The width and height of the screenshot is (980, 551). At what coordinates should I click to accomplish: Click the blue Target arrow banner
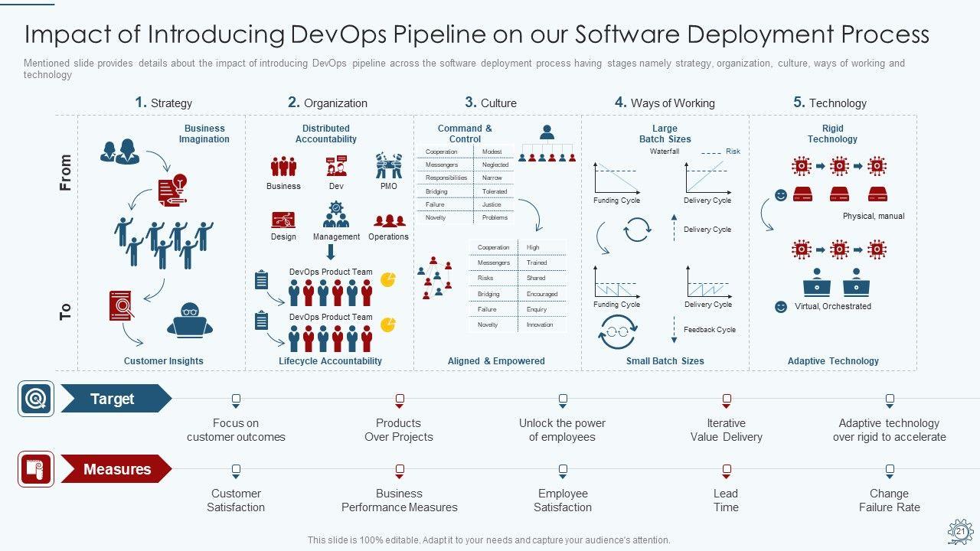click(x=115, y=399)
